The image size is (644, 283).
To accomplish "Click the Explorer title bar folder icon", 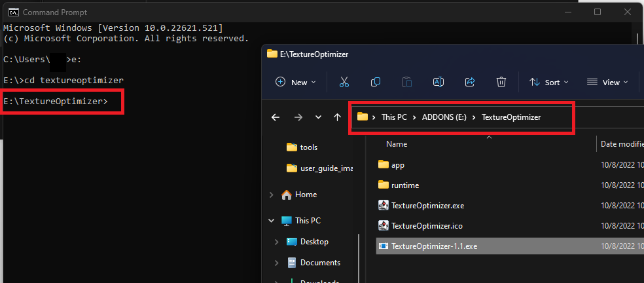I will (272, 54).
